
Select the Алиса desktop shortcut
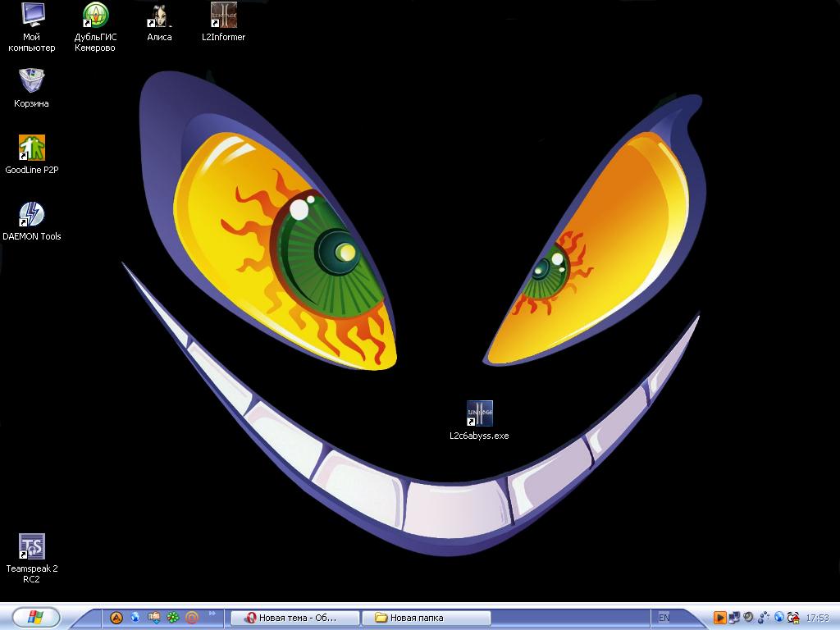click(x=159, y=22)
